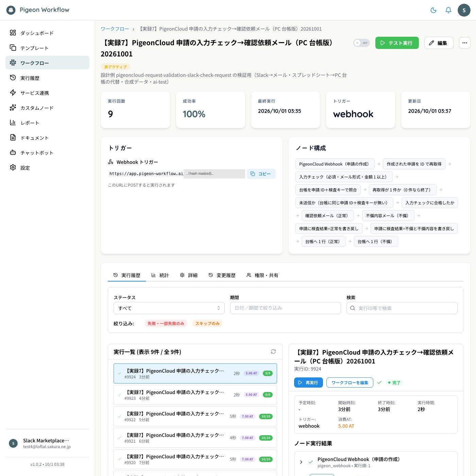The width and height of the screenshot is (476, 476).
Task: Open the three-dot more options menu
Action: tap(465, 43)
